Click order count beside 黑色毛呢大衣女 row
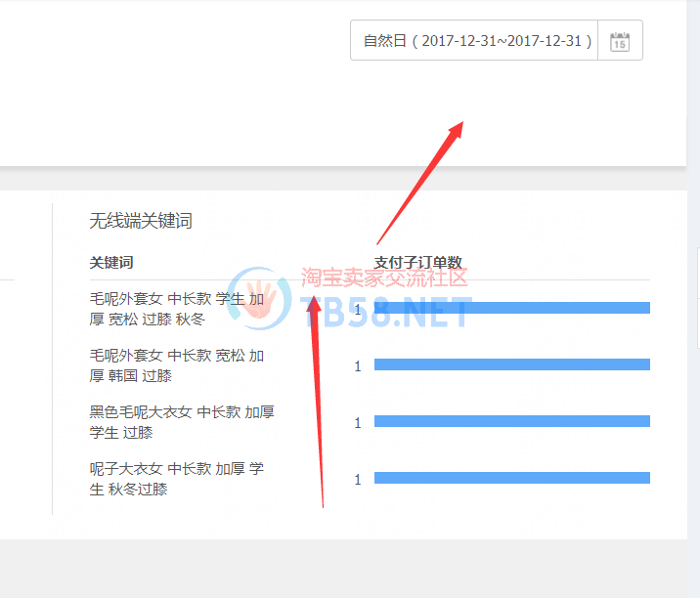Viewport: 700px width, 598px height. click(358, 423)
